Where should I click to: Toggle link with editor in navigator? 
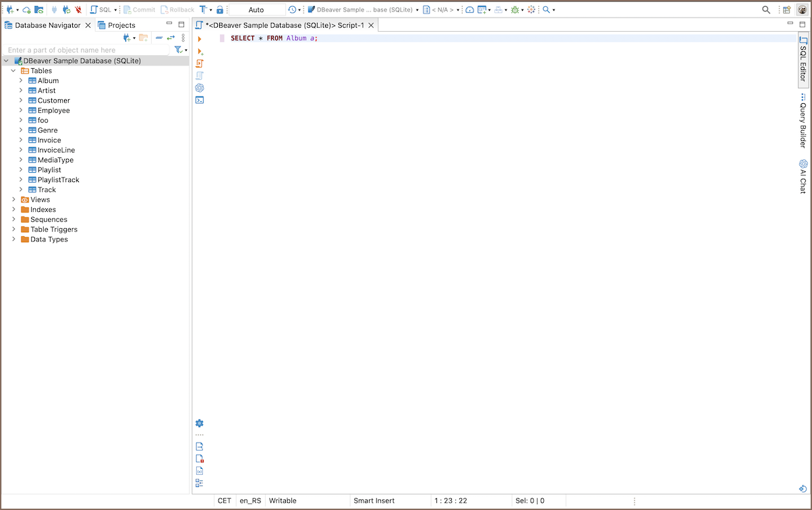tap(171, 38)
